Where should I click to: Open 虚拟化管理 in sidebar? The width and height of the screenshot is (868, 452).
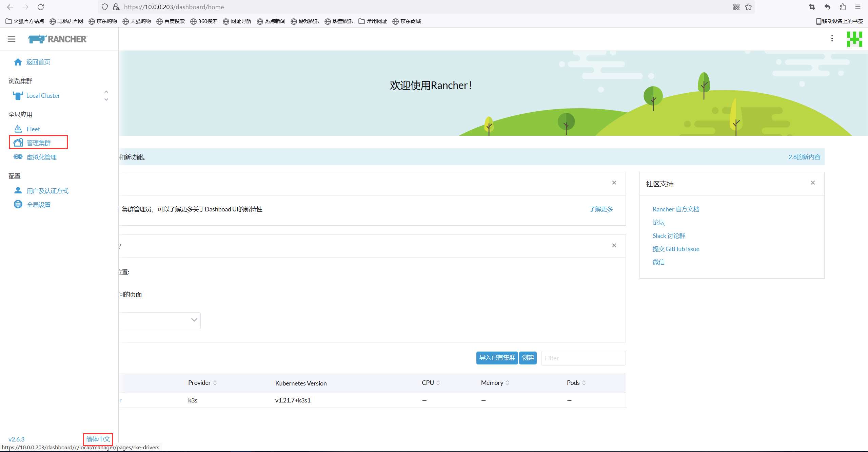point(42,157)
